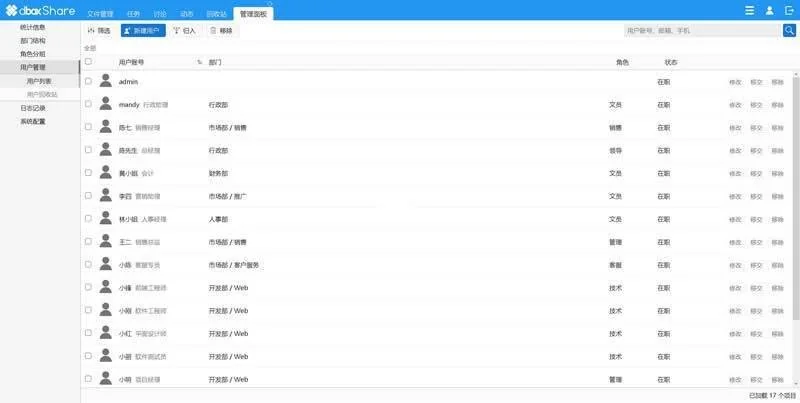The height and width of the screenshot is (403, 800).
Task: Focus the user search input field
Action: [700, 31]
